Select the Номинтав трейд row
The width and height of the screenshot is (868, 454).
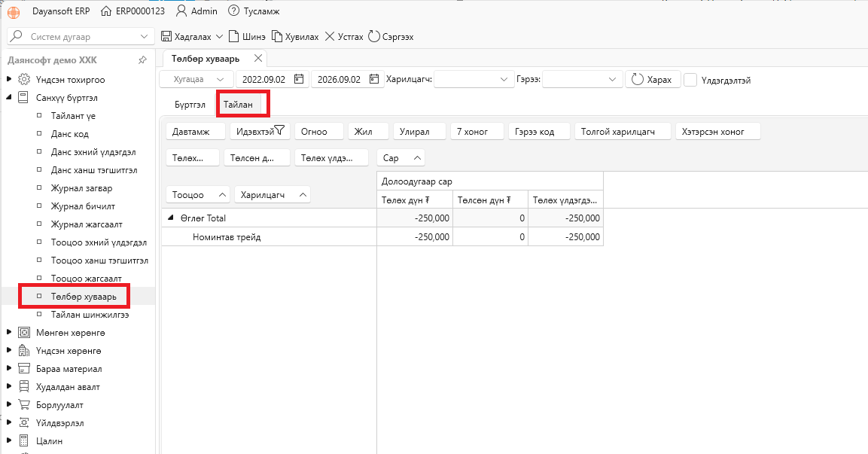coord(269,237)
